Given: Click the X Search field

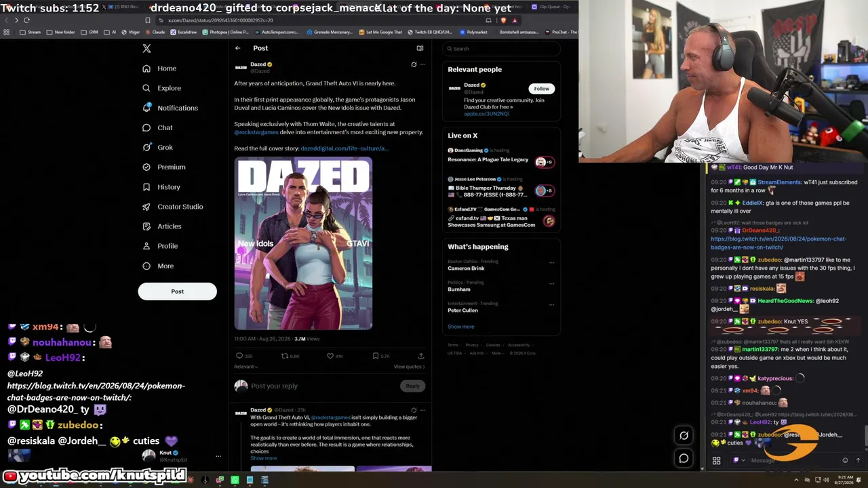Looking at the screenshot, I should [x=502, y=49].
